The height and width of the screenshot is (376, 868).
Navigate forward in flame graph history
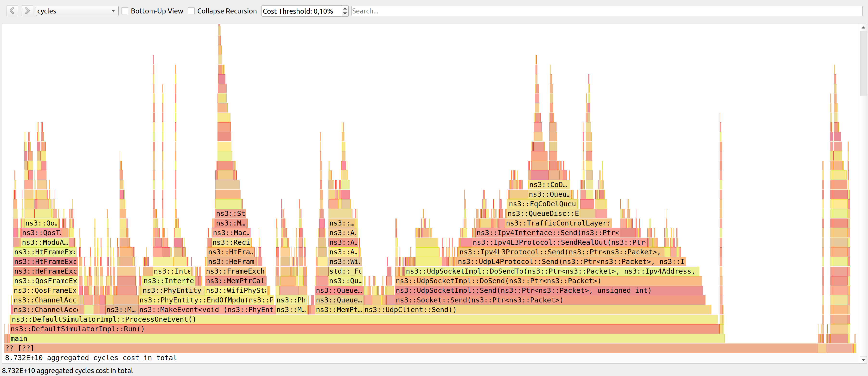click(x=27, y=10)
